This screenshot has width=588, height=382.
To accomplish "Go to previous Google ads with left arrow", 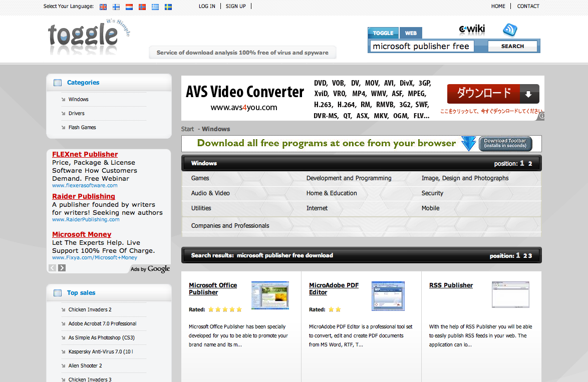I will (53, 268).
